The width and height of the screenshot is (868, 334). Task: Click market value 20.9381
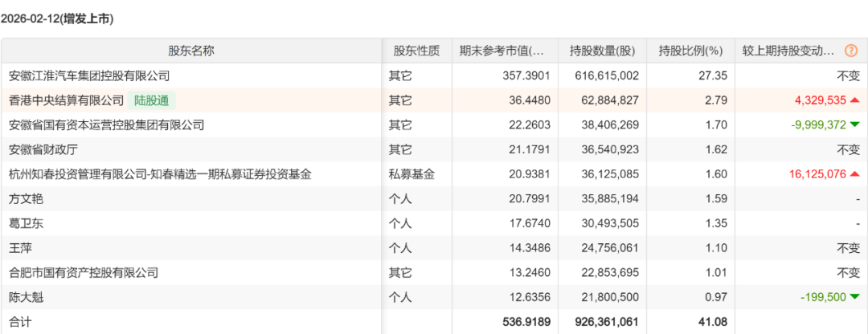530,174
